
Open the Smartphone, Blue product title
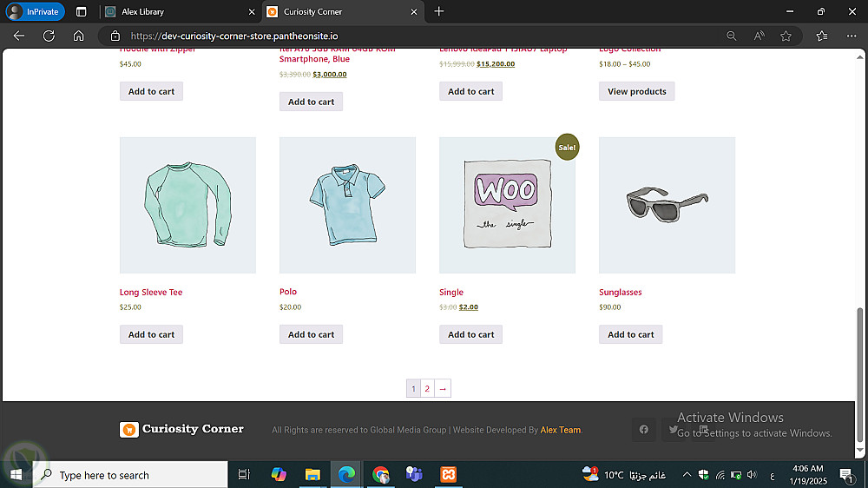(x=337, y=54)
